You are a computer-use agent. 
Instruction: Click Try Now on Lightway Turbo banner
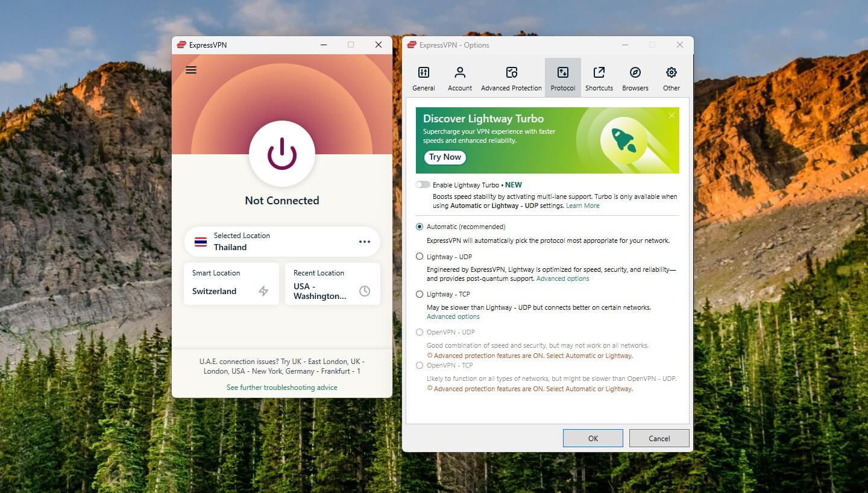[x=445, y=157]
